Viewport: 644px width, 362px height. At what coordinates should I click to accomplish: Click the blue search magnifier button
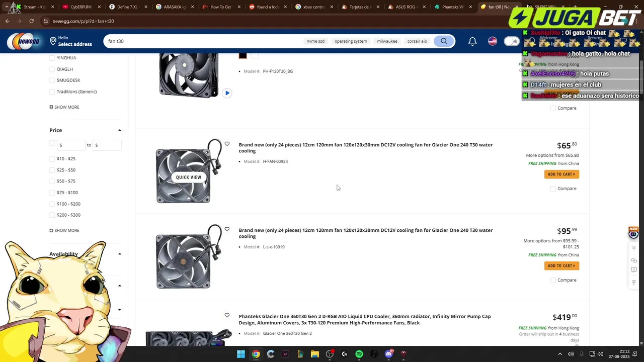pyautogui.click(x=444, y=41)
